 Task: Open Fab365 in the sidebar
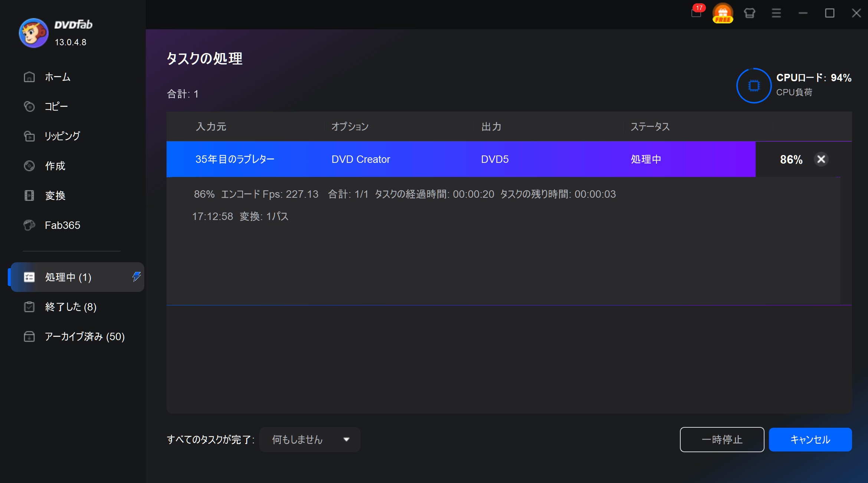pos(62,225)
